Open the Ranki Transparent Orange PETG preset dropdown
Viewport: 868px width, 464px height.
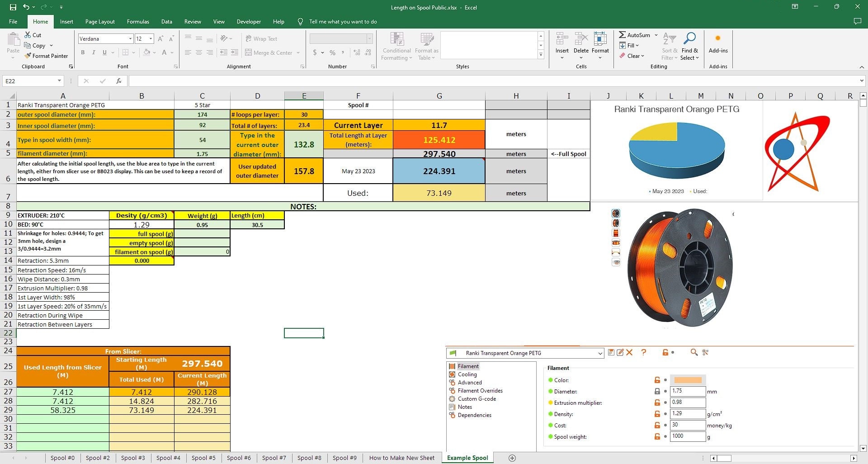599,353
